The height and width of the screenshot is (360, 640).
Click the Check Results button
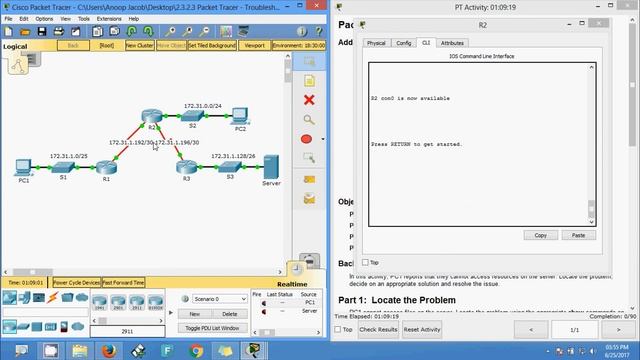click(378, 329)
